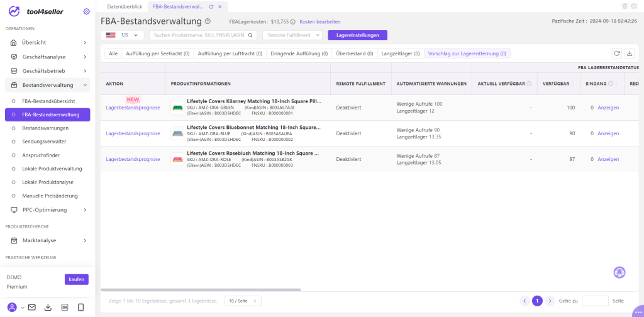The image size is (644, 317).
Task: Open Lokale Produktanalyse in sidebar
Action: pyautogui.click(x=48, y=182)
